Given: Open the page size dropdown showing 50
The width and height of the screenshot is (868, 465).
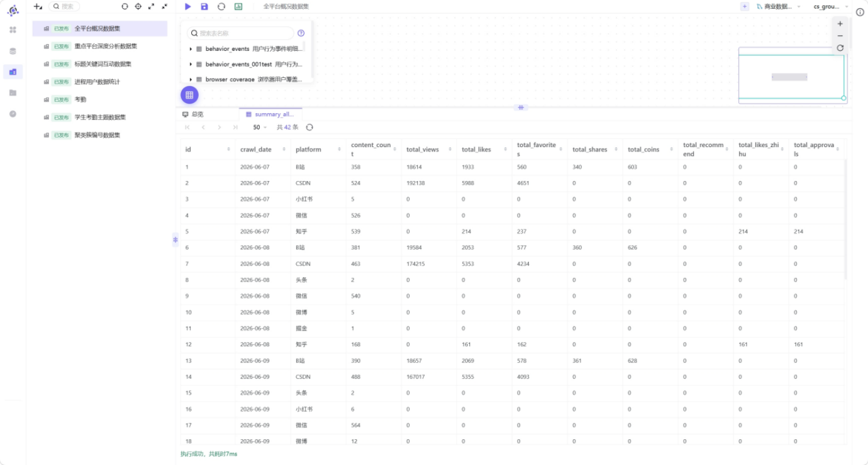Looking at the screenshot, I should point(260,127).
